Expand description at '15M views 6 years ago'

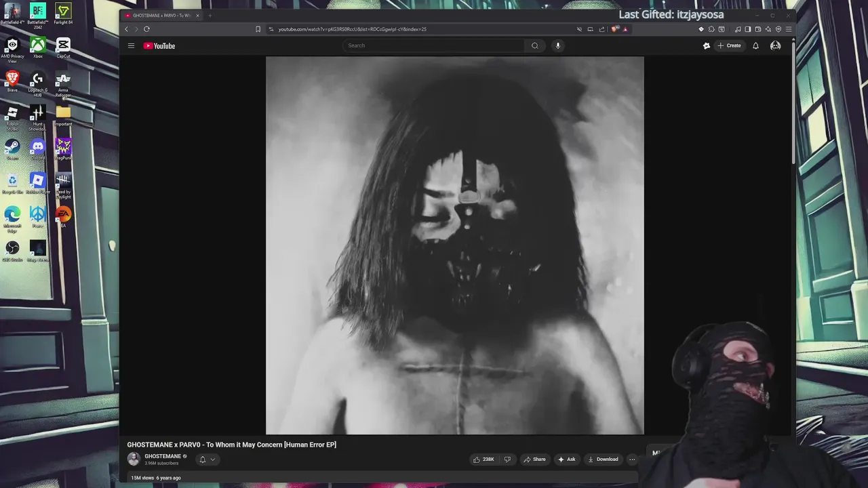155,478
